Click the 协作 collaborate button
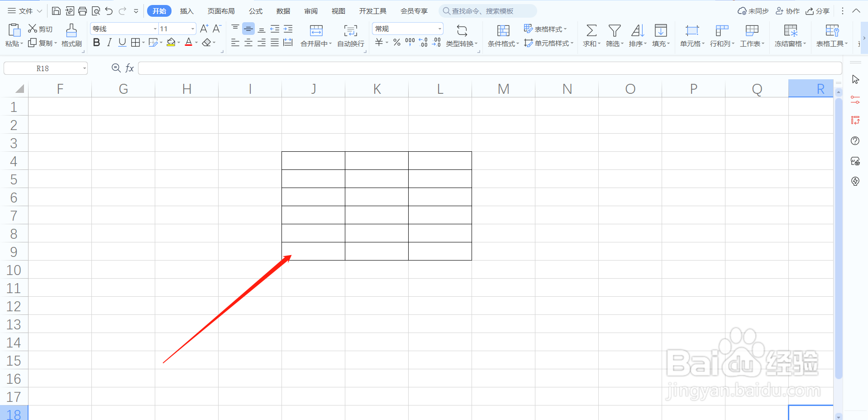Viewport: 868px width, 420px height. 788,11
